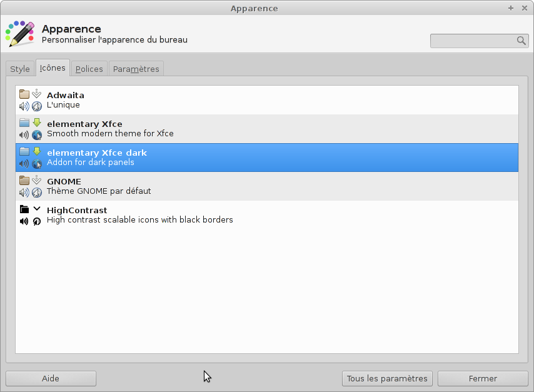Click the HighContrast black folder icon

24,209
